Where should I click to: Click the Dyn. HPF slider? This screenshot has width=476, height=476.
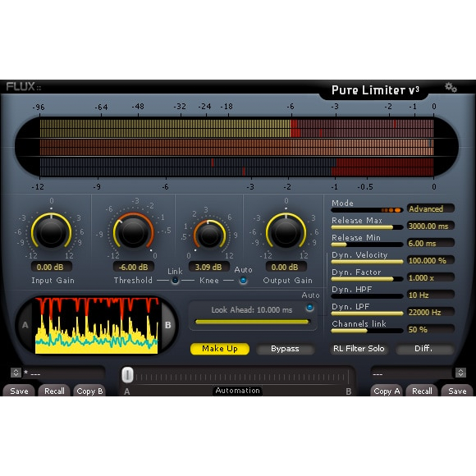[367, 296]
